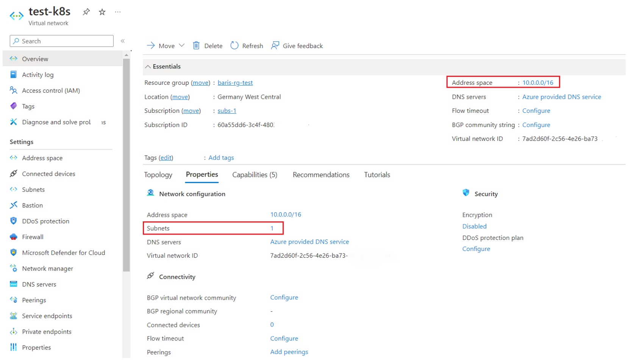Open Microsoft Defender for Cloud
Image resolution: width=631 pixels, height=364 pixels.
(63, 253)
